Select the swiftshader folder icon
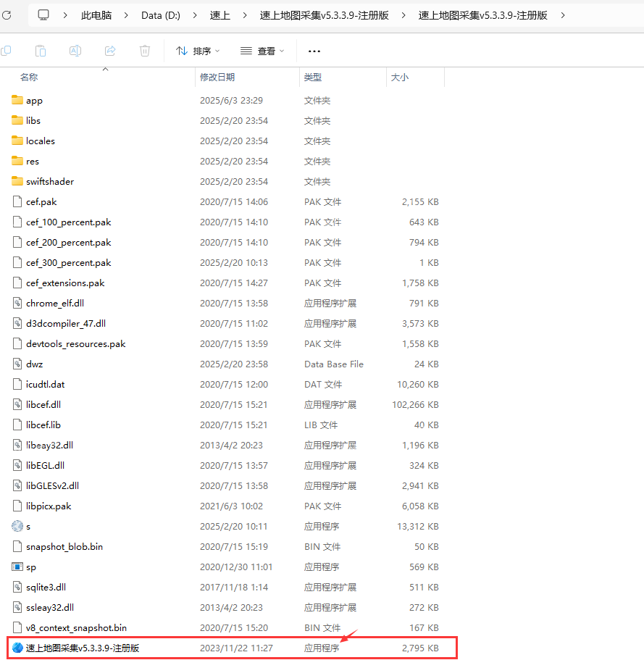The image size is (644, 660). [x=17, y=181]
